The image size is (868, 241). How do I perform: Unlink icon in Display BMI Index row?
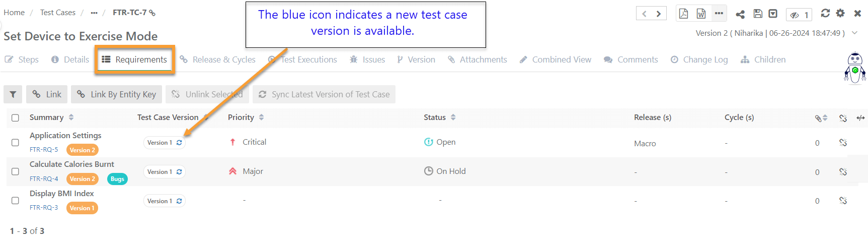843,201
